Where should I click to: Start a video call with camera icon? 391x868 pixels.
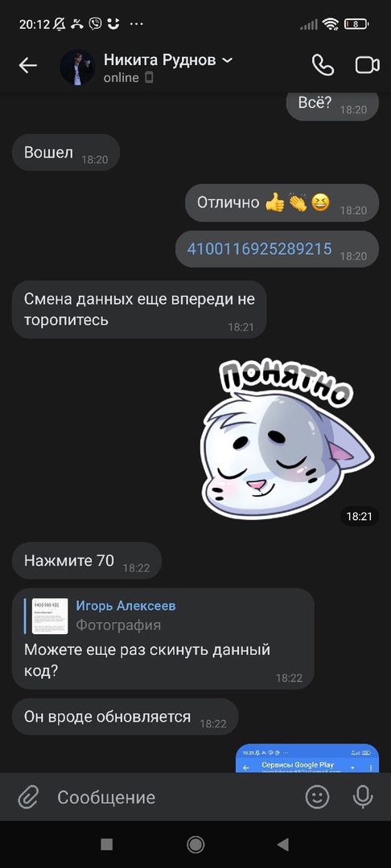(367, 65)
